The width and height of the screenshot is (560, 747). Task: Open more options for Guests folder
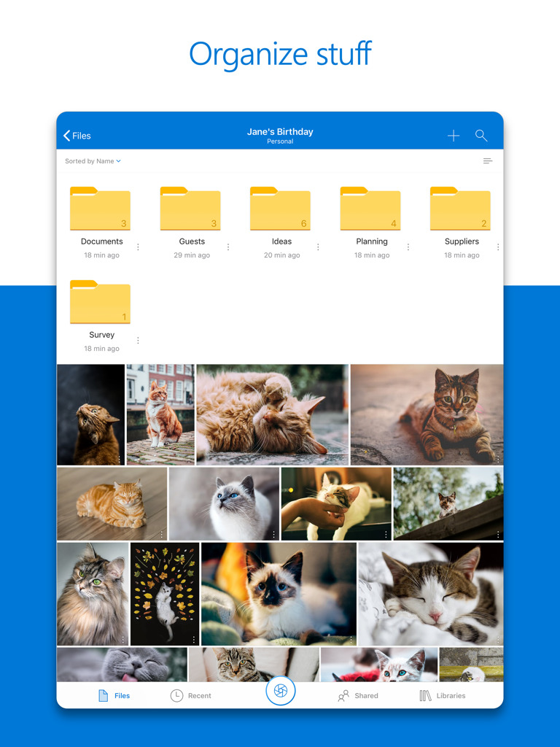(x=228, y=247)
